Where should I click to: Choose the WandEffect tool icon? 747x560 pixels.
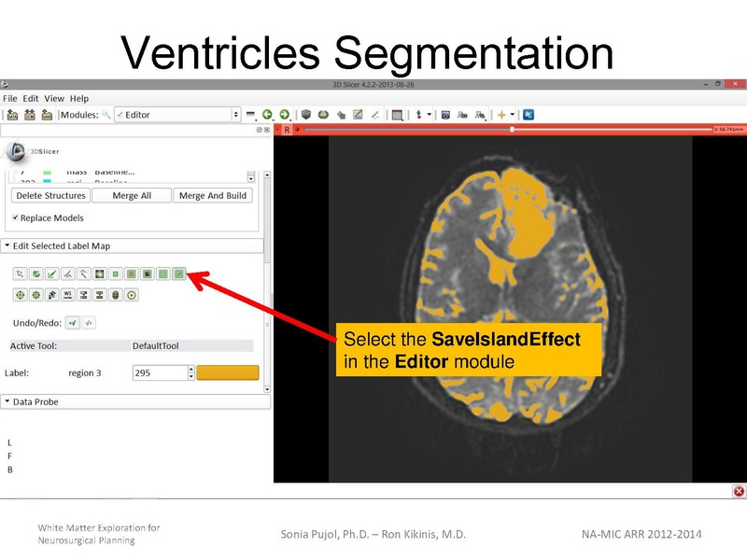(83, 274)
